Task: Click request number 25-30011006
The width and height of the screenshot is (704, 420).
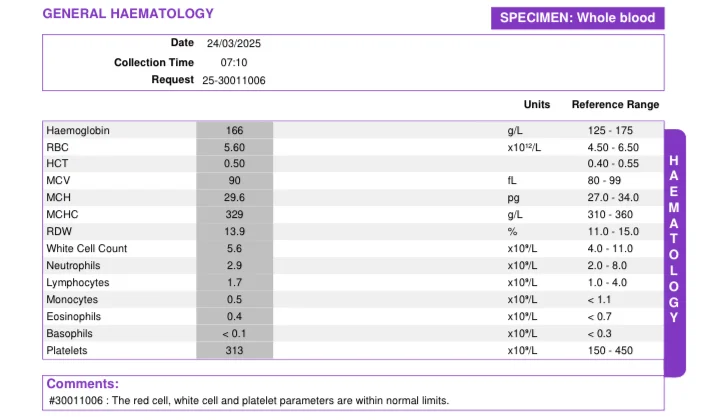Action: [233, 80]
